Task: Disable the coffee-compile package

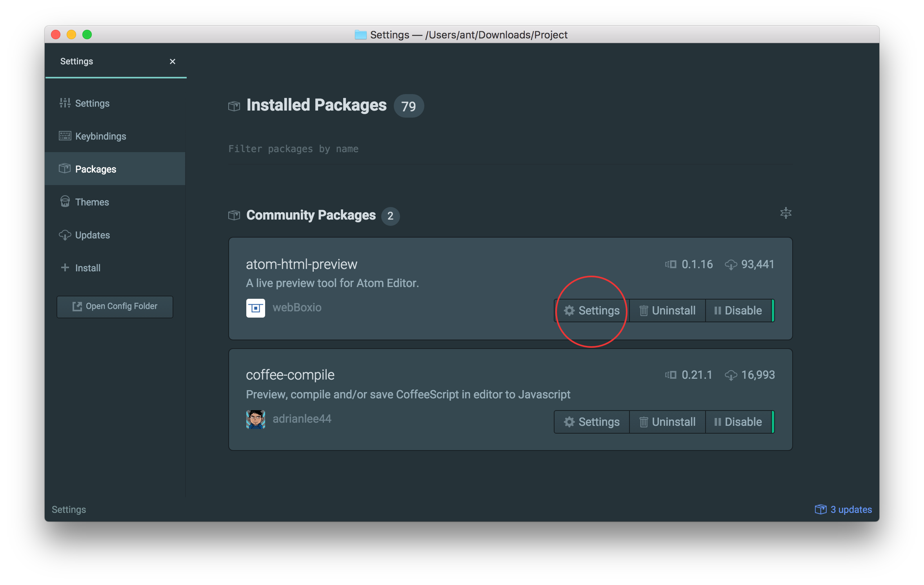Action: click(739, 421)
